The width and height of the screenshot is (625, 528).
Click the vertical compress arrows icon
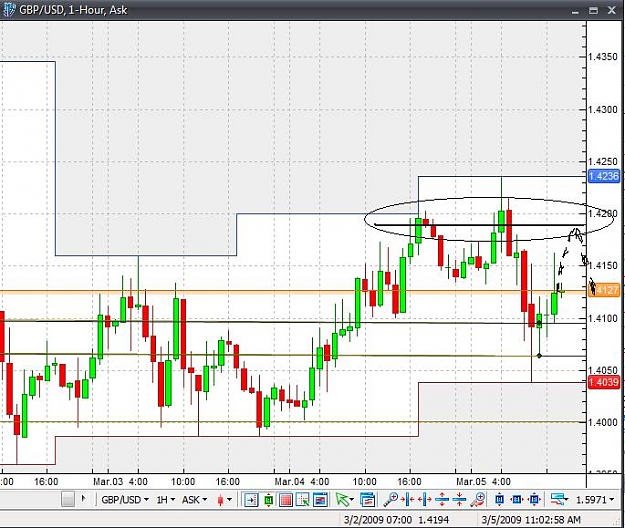coord(460,499)
